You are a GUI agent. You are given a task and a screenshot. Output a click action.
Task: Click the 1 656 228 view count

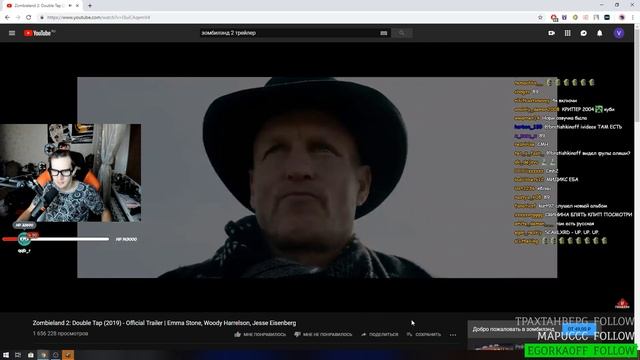60,333
